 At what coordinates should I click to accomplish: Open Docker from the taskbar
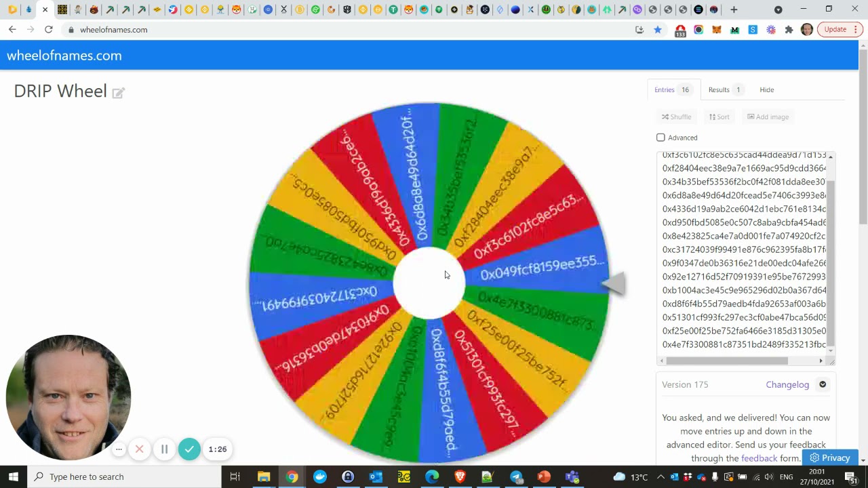coord(320,476)
